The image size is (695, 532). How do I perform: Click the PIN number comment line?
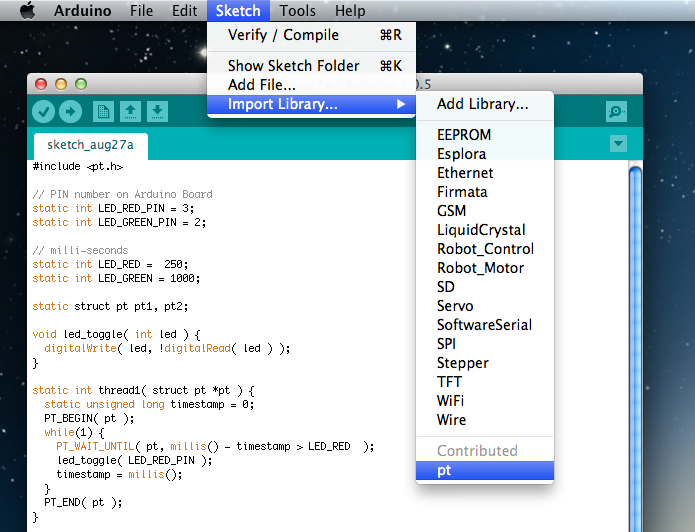click(x=122, y=195)
